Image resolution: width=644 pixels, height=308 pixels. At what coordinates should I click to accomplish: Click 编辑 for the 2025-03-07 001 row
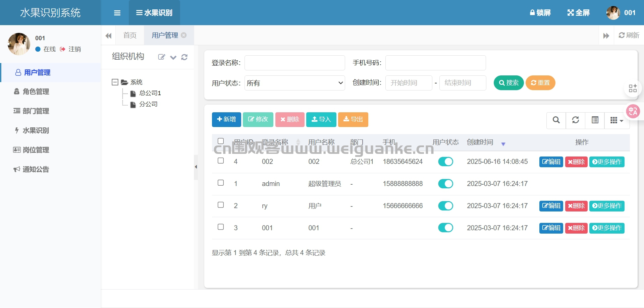(x=551, y=228)
